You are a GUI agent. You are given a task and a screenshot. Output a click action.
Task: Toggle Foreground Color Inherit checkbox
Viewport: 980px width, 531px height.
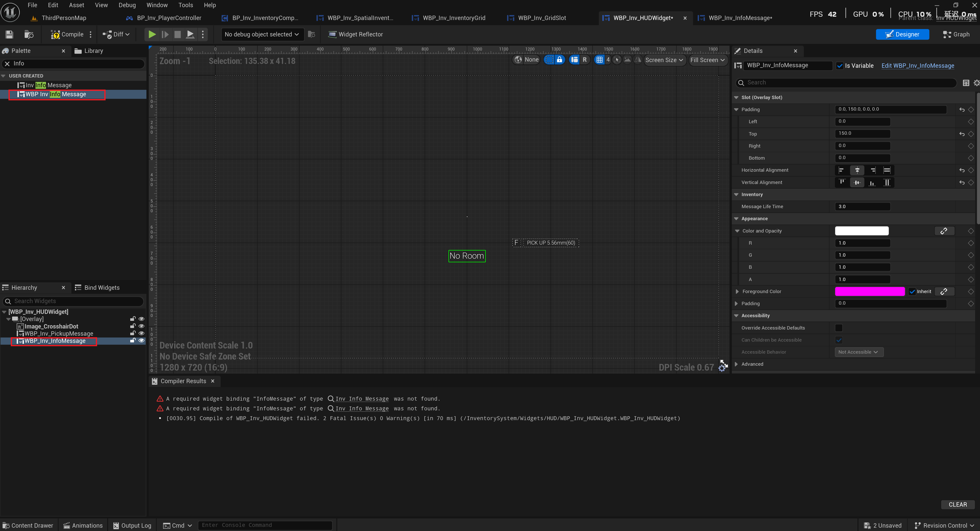(x=912, y=292)
